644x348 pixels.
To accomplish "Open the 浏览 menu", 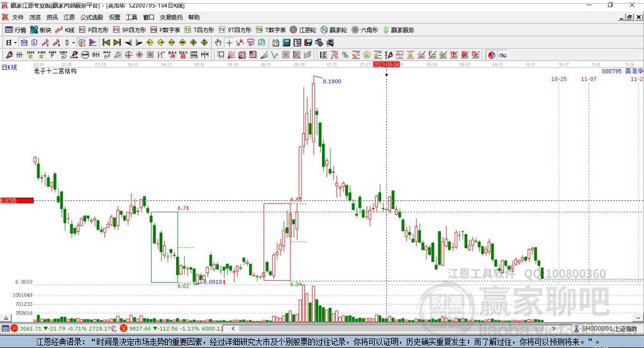I will tap(35, 17).
